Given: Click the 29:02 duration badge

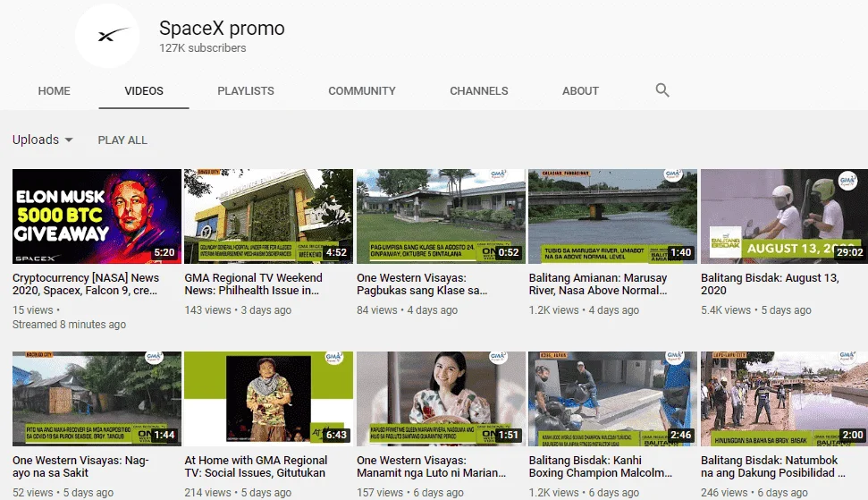Looking at the screenshot, I should point(850,252).
